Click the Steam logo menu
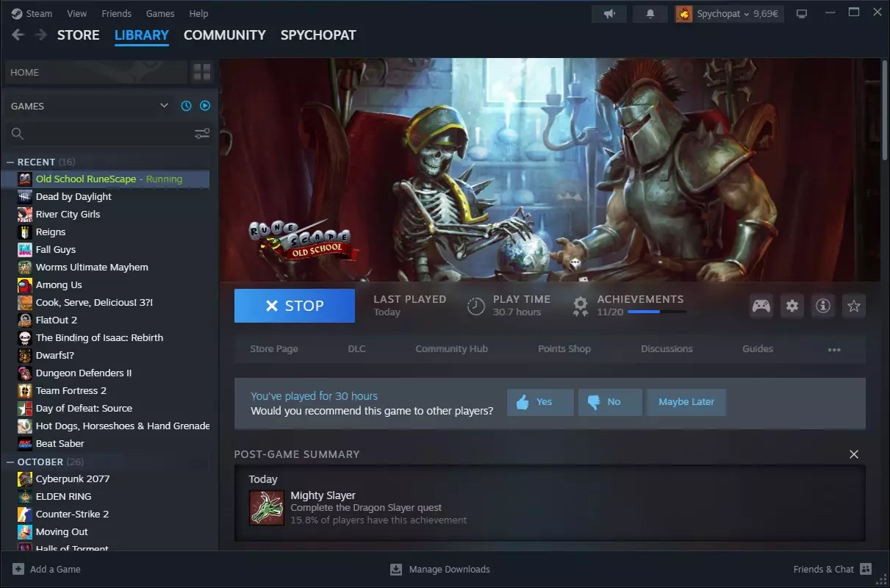 tap(32, 14)
